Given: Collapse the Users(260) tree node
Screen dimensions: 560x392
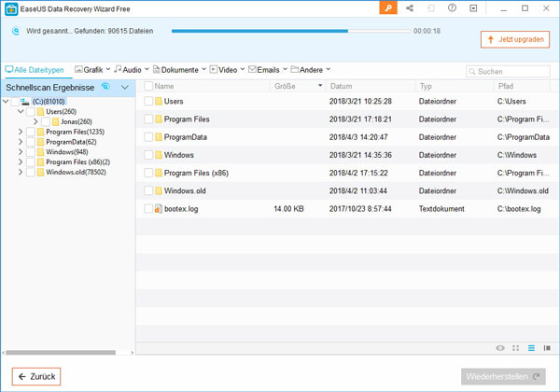Looking at the screenshot, I should coord(21,111).
